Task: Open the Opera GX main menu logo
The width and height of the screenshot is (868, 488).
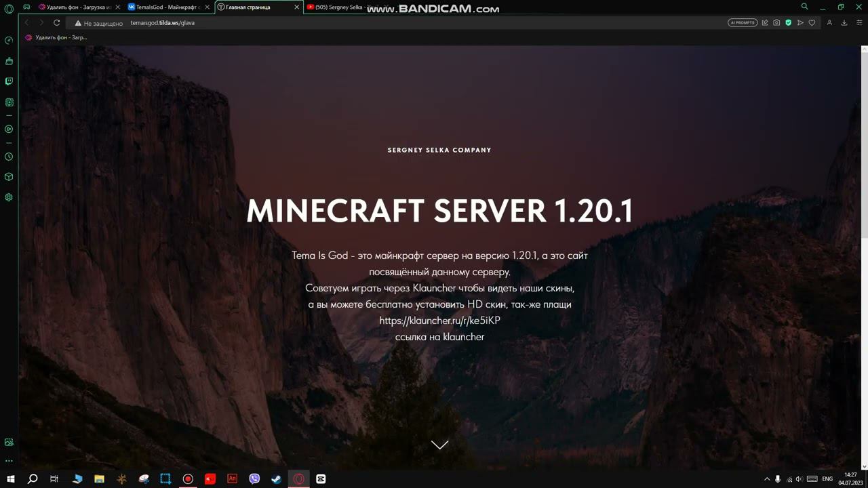Action: tap(9, 8)
